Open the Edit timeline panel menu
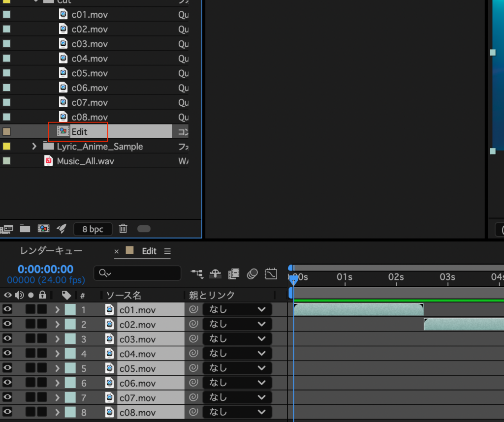 point(167,251)
